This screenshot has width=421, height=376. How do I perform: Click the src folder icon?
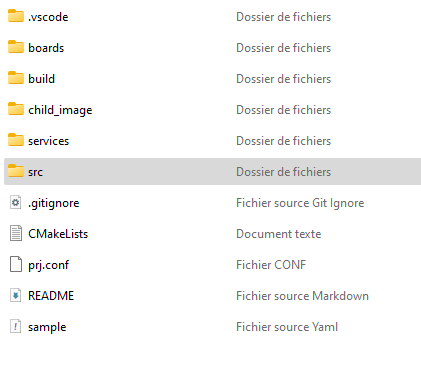[x=16, y=171]
